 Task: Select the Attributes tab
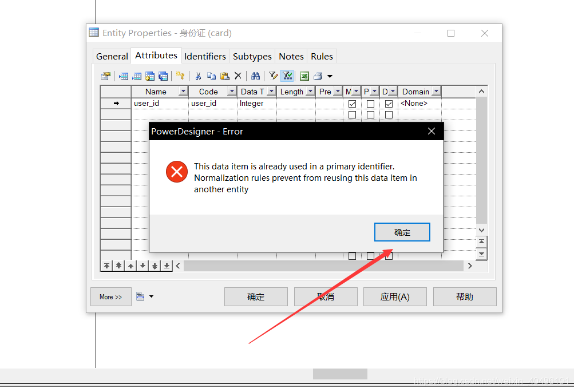[156, 56]
